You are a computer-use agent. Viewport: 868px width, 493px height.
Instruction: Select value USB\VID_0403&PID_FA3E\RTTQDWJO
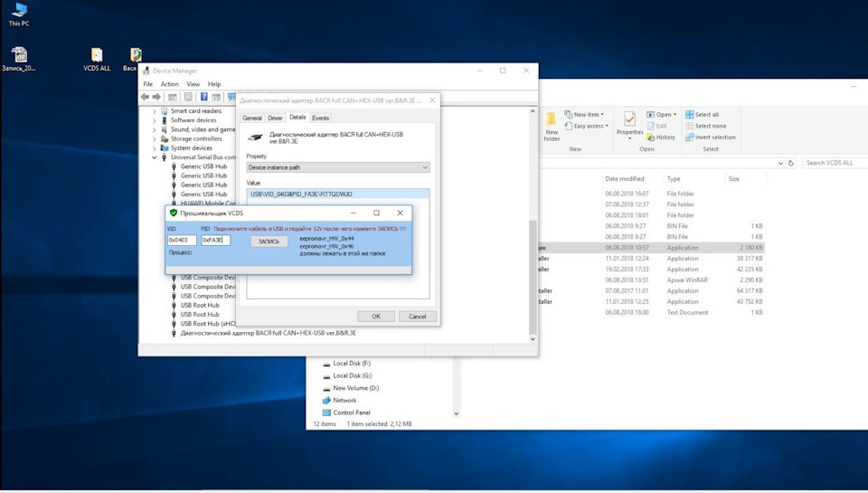click(337, 194)
